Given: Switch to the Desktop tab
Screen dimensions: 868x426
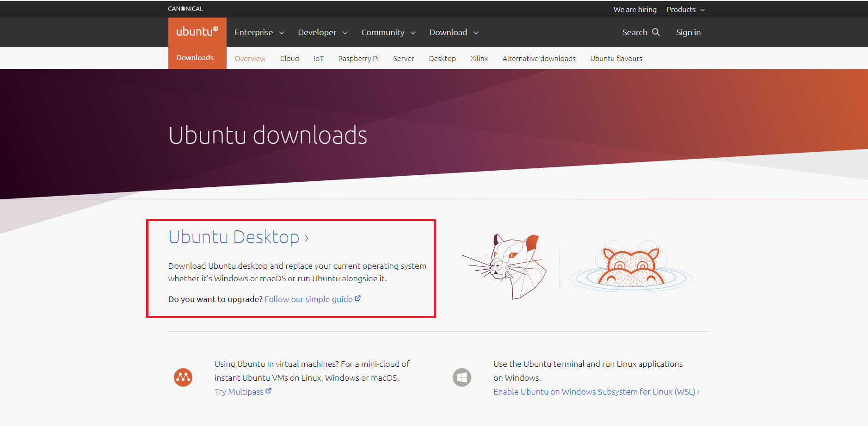Looking at the screenshot, I should (x=442, y=58).
